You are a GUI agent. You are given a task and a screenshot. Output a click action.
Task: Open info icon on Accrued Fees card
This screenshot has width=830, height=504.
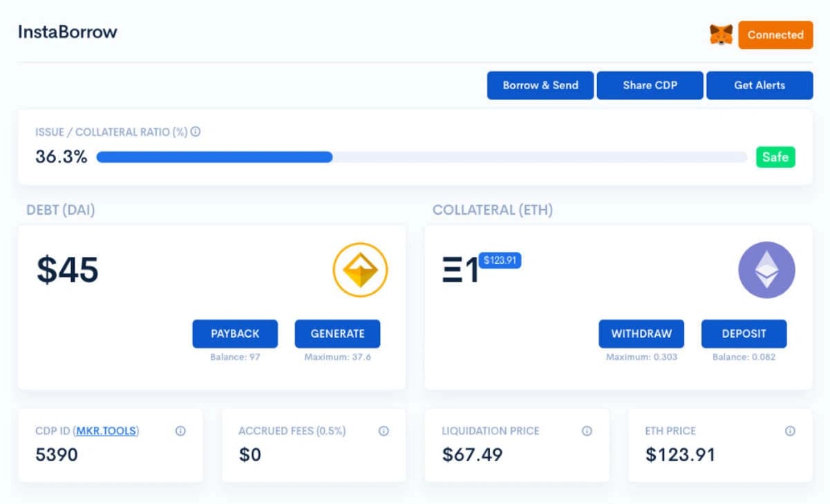[384, 431]
